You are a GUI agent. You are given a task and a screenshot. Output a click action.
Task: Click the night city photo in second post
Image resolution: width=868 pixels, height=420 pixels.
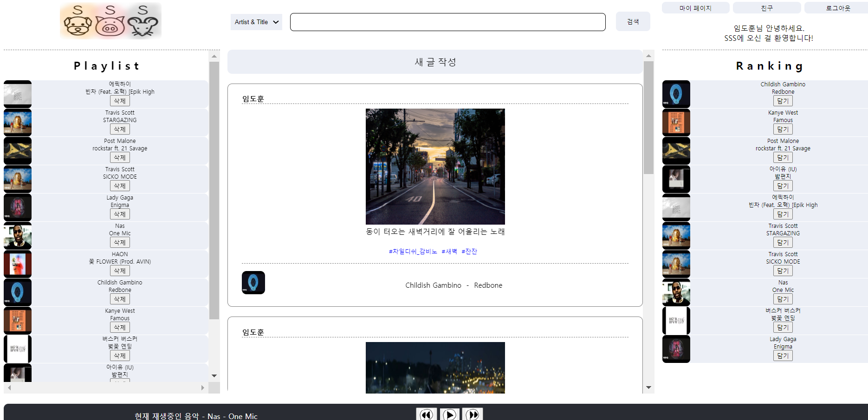[435, 368]
